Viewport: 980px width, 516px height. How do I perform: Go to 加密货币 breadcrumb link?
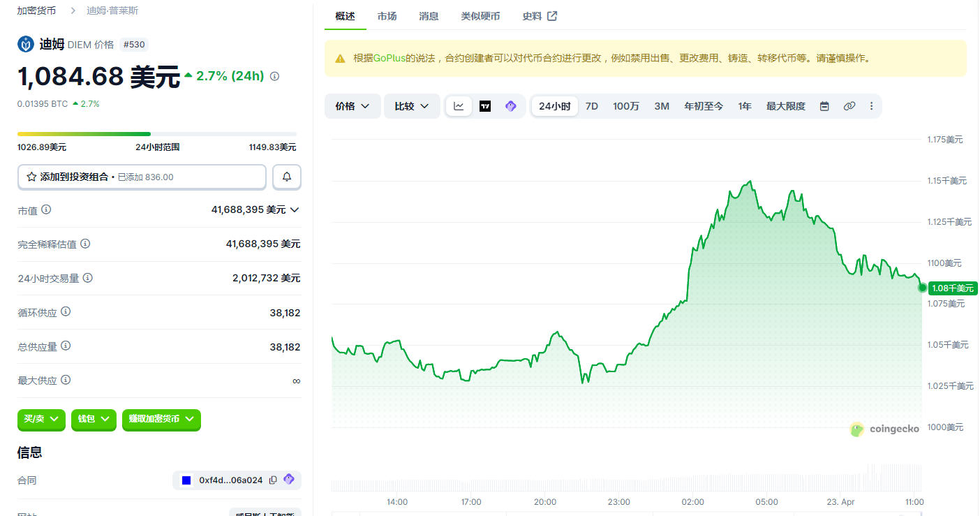click(37, 10)
